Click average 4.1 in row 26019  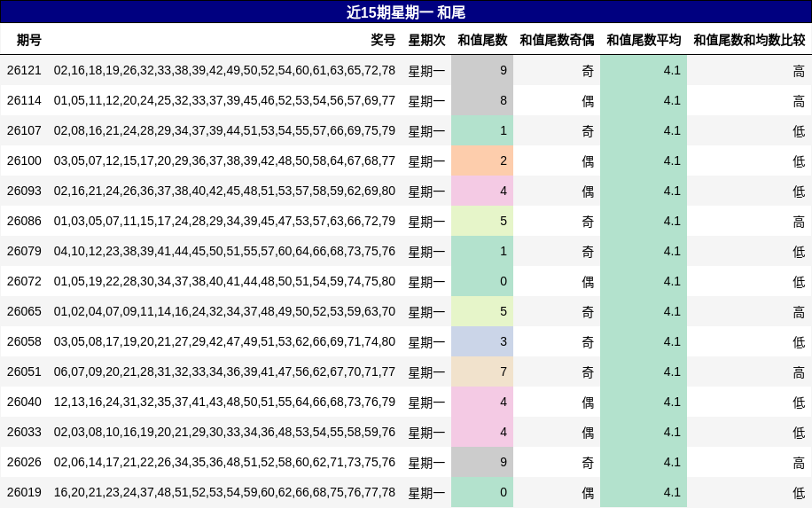(x=644, y=492)
